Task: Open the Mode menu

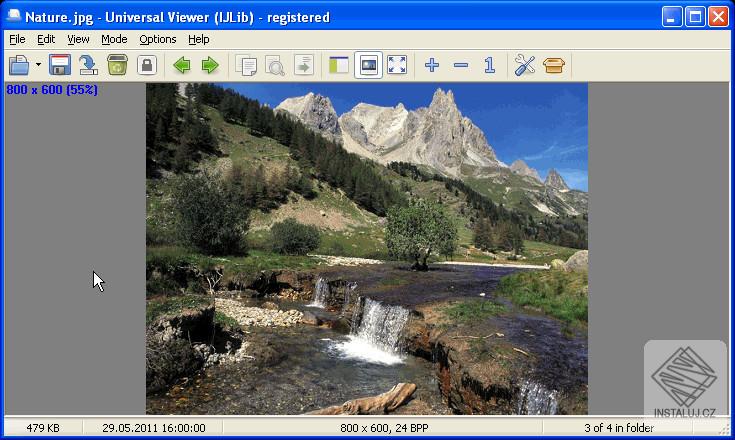Action: [x=114, y=39]
